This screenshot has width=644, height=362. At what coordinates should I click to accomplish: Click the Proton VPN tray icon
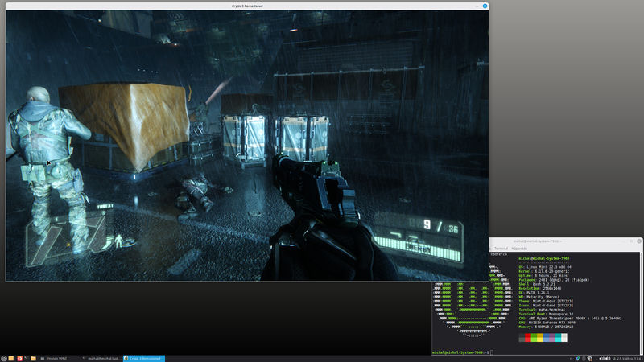pos(577,359)
